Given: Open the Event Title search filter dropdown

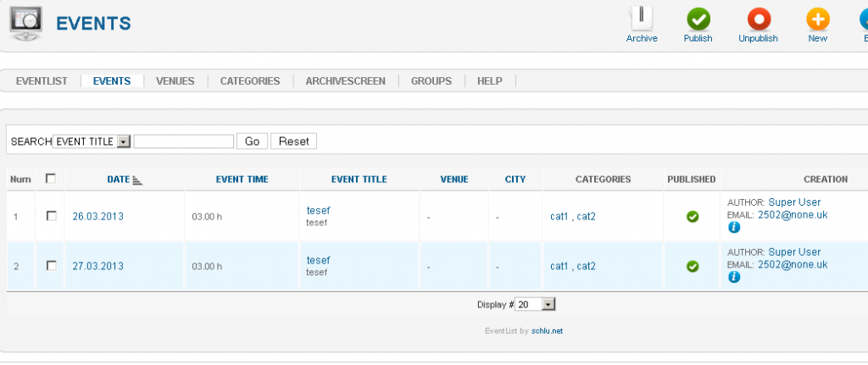Looking at the screenshot, I should 123,141.
